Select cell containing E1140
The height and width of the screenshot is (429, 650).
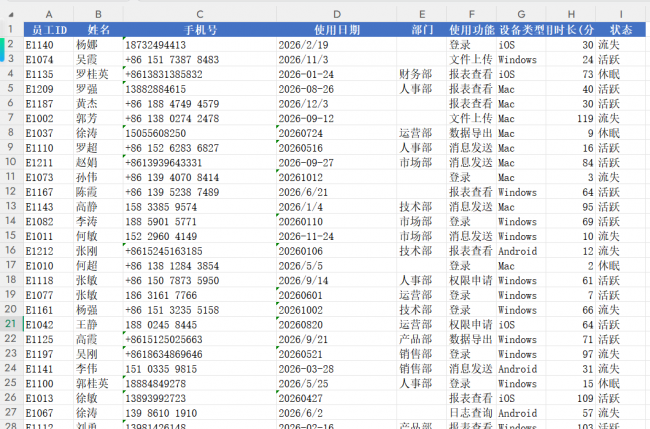click(49, 45)
